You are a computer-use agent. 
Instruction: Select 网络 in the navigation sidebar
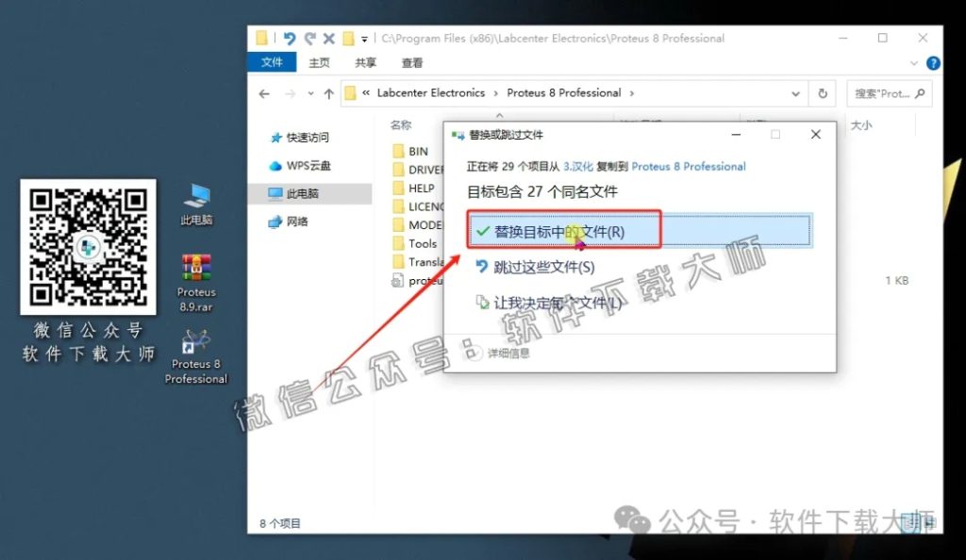point(298,222)
